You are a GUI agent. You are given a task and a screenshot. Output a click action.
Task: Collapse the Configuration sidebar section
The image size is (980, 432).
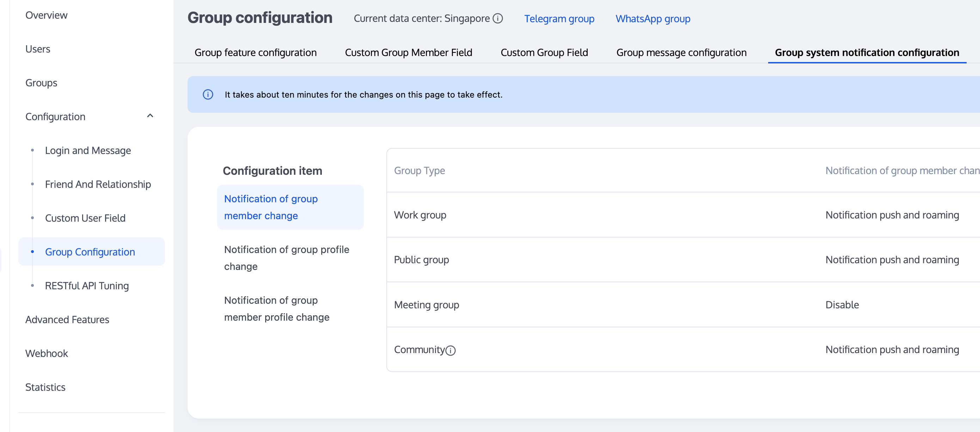(x=150, y=116)
